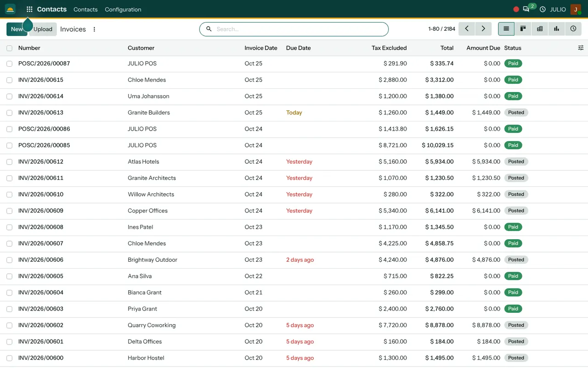Screen dimensions: 588x368
Task: Sort by the Due Date column header
Action: 299,48
